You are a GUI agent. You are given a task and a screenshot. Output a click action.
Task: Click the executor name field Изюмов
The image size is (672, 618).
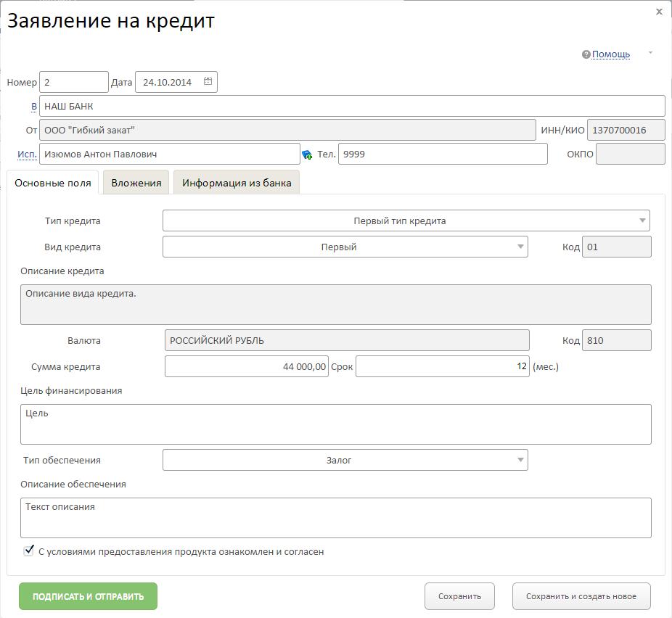pyautogui.click(x=169, y=154)
